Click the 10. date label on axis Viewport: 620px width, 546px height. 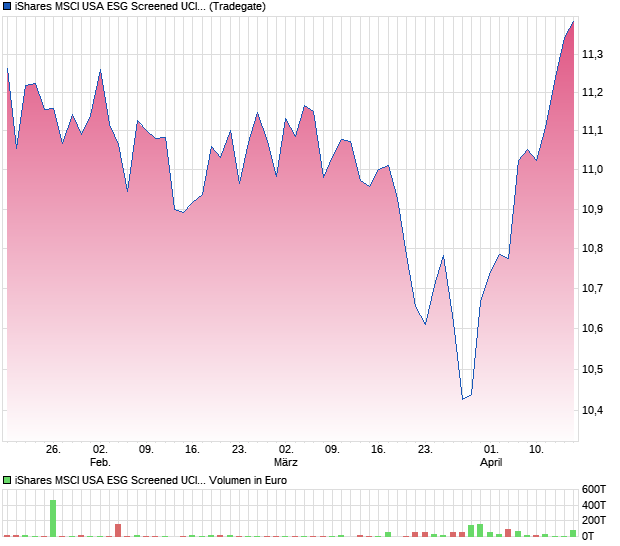pyautogui.click(x=537, y=449)
